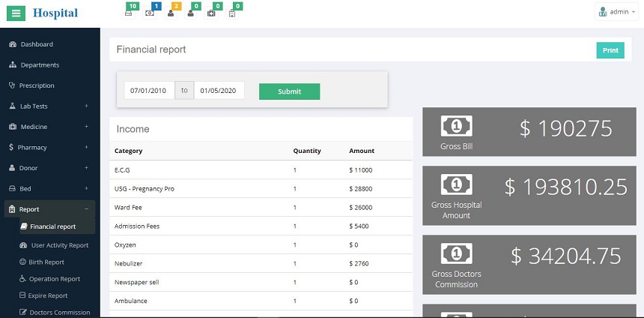Open the money notification icon with badge 1
This screenshot has height=318, width=644.
coord(150,13)
